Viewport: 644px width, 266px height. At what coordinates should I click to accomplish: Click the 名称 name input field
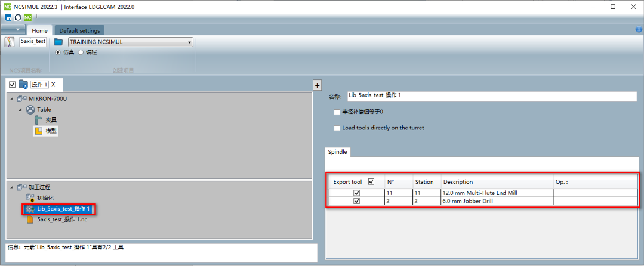coord(492,96)
